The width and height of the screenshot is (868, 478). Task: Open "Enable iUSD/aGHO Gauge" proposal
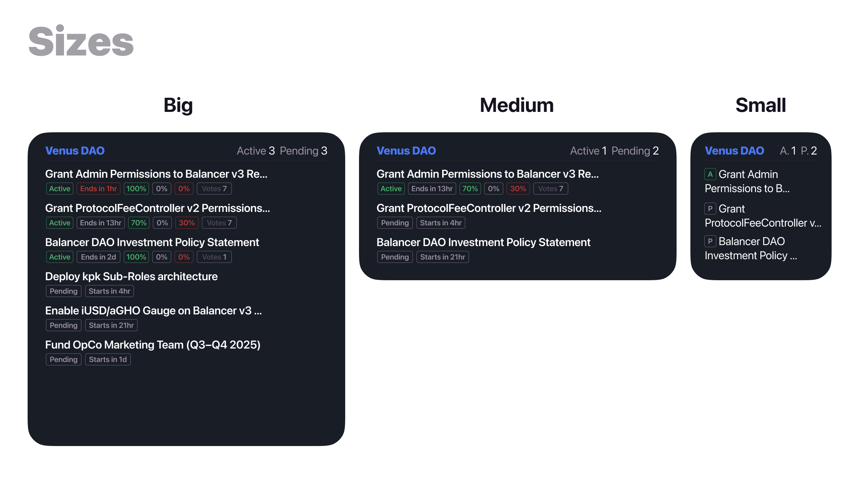point(153,310)
